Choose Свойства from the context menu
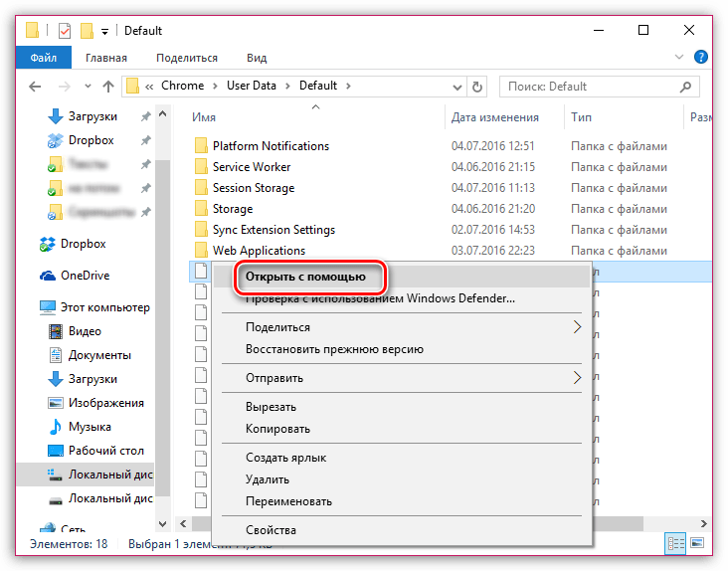The image size is (728, 571). pos(271,530)
